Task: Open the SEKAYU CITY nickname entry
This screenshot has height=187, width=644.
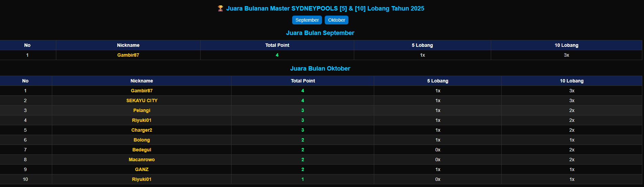Action: (142, 100)
